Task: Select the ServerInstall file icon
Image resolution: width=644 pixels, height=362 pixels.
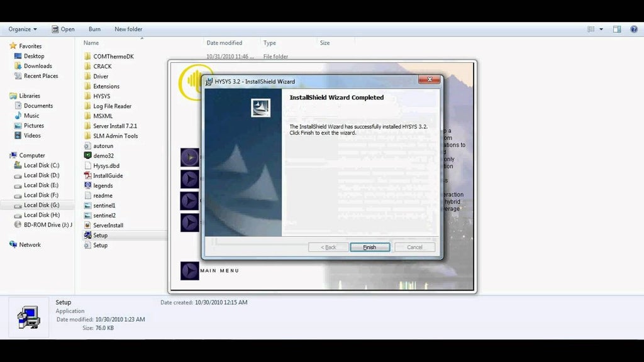Action: 87,226
